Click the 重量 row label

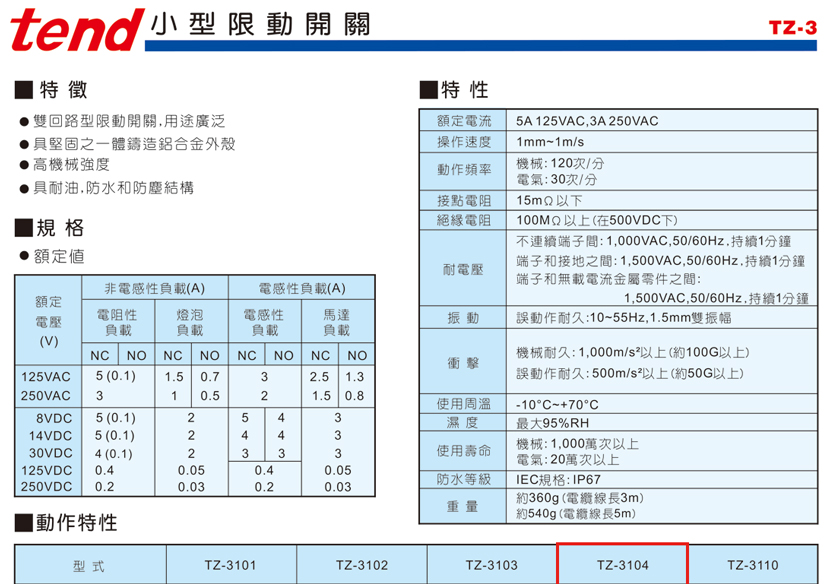[x=463, y=506]
